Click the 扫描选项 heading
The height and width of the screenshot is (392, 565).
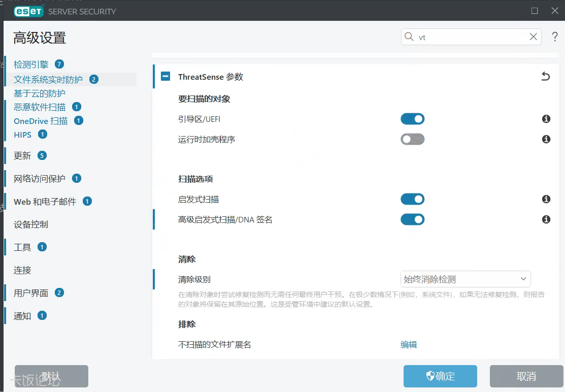(x=195, y=179)
